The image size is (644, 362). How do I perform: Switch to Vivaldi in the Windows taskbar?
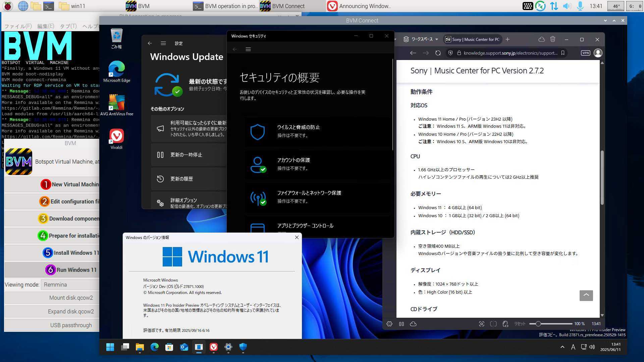click(x=214, y=347)
